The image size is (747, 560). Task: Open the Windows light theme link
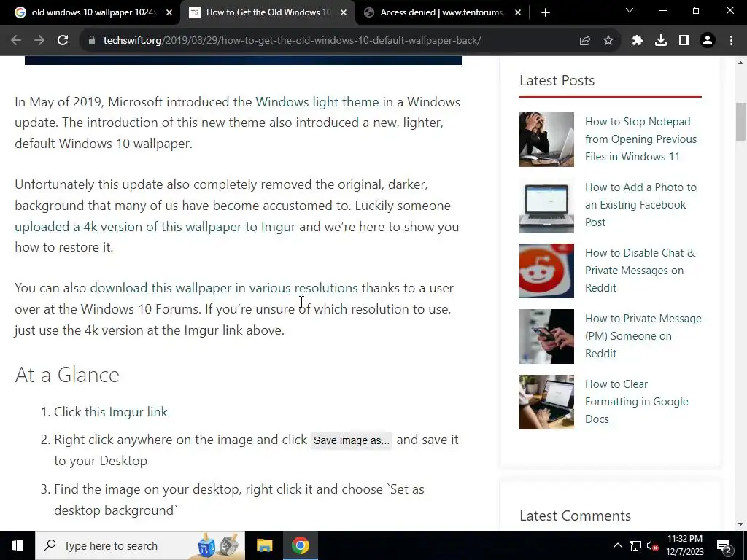point(317,102)
